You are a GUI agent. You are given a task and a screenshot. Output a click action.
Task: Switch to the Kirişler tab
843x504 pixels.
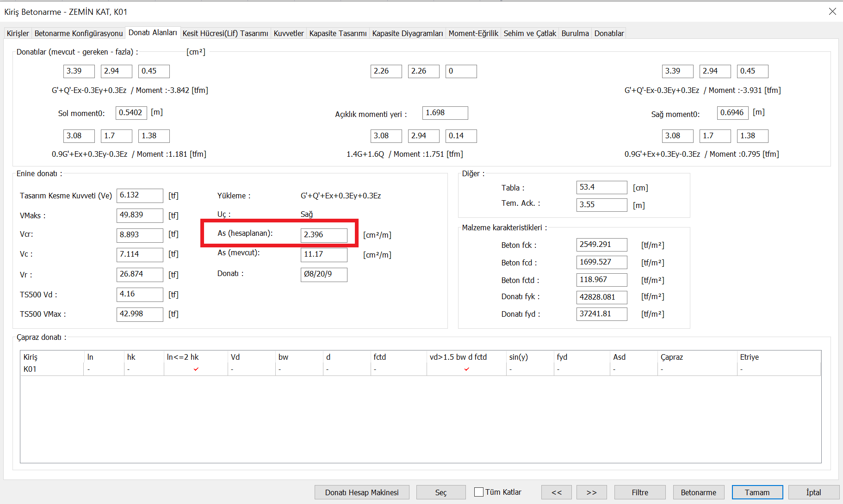click(x=18, y=33)
